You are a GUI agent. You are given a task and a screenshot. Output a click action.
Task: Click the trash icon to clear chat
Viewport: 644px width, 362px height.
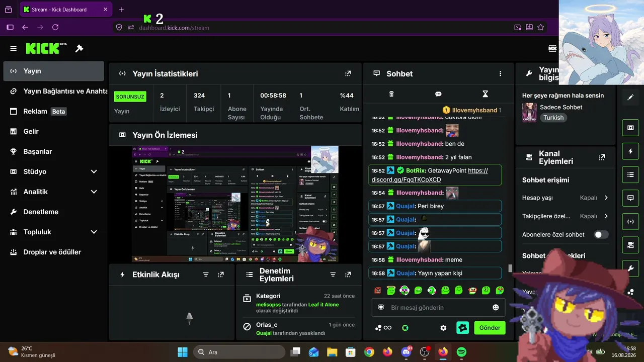[x=391, y=94]
